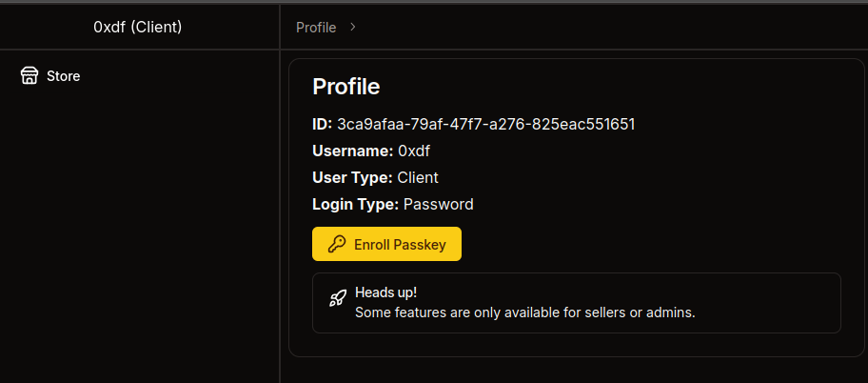Image resolution: width=868 pixels, height=383 pixels.
Task: Click the Heads up! alert title
Action: pos(385,292)
